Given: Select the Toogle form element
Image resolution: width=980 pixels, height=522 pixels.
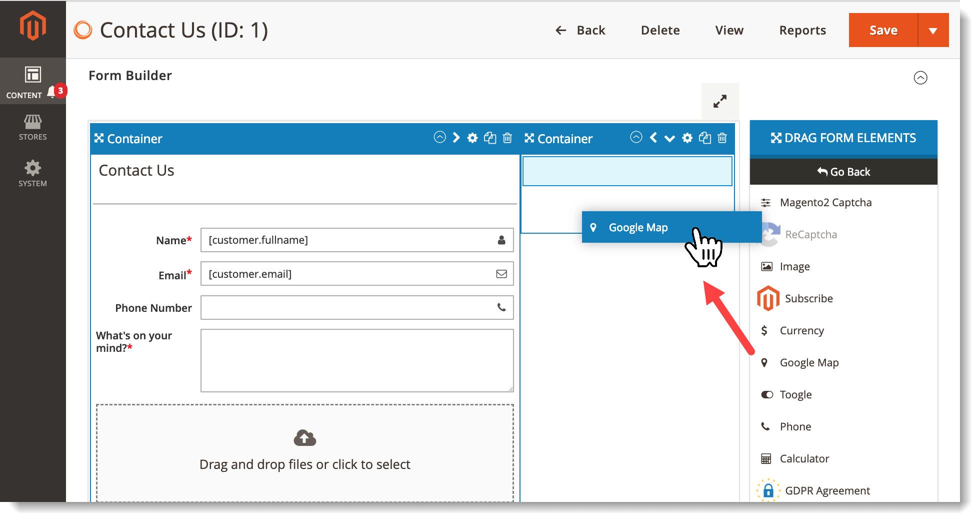Looking at the screenshot, I should (795, 394).
